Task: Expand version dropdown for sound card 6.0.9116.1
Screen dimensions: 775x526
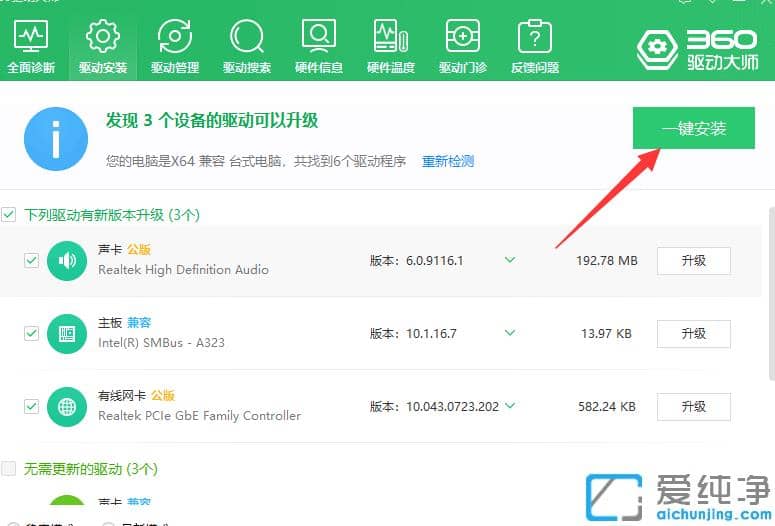Action: [x=510, y=261]
